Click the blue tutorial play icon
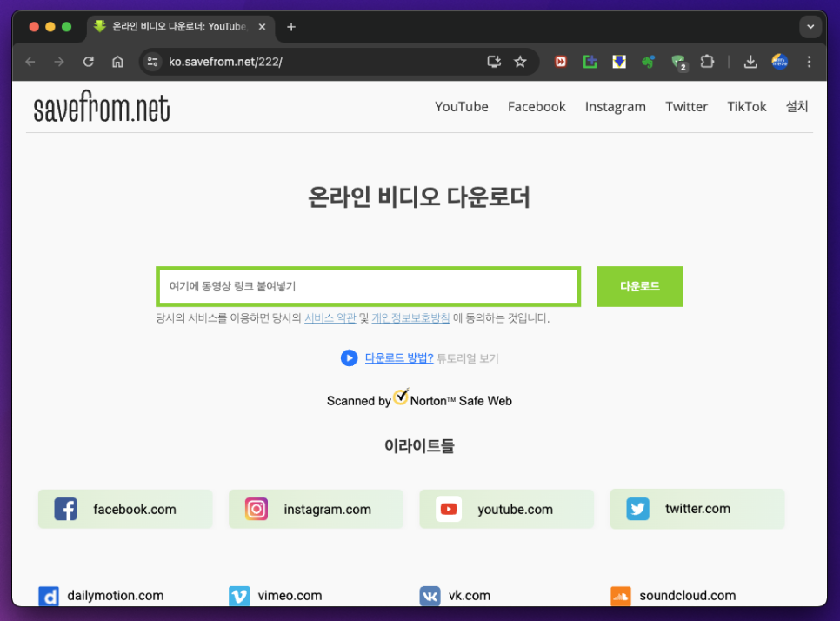The width and height of the screenshot is (840, 621). pos(349,358)
